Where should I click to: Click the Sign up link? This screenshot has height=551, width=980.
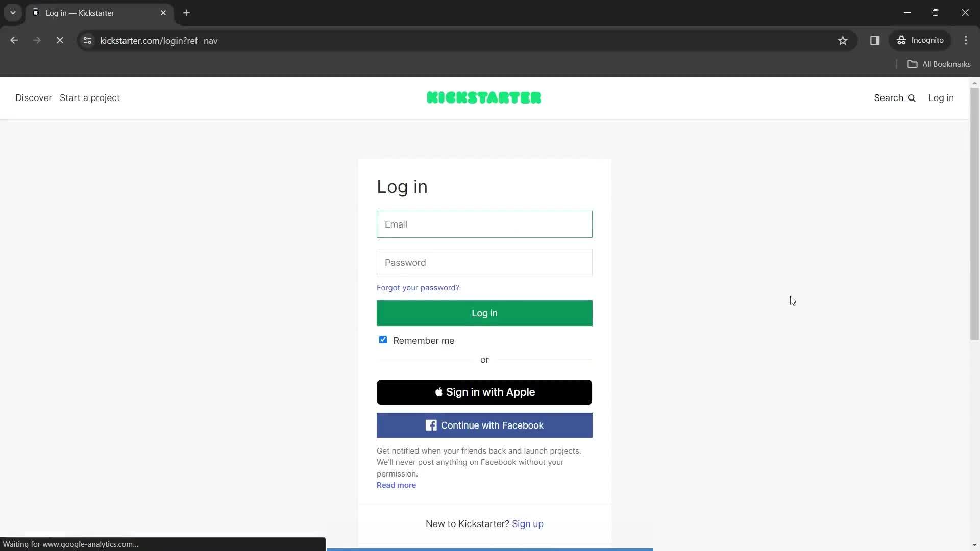[528, 523]
